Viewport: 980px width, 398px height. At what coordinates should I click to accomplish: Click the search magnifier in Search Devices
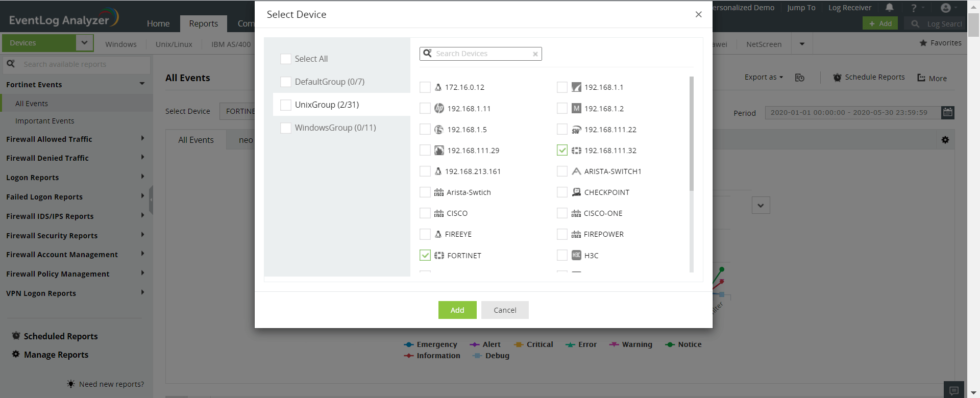pyautogui.click(x=427, y=53)
